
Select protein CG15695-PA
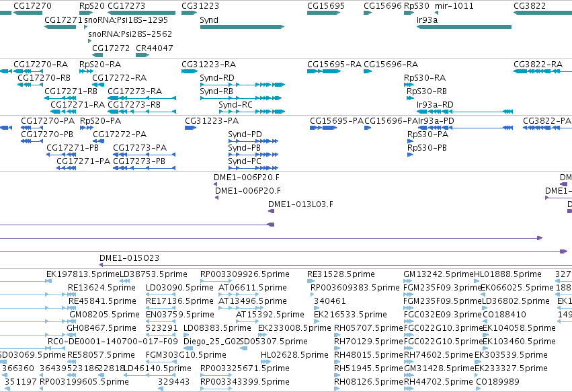(337, 121)
